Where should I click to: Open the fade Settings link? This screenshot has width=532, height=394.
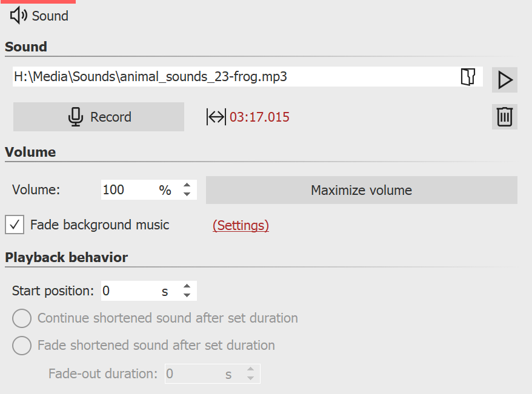(241, 225)
